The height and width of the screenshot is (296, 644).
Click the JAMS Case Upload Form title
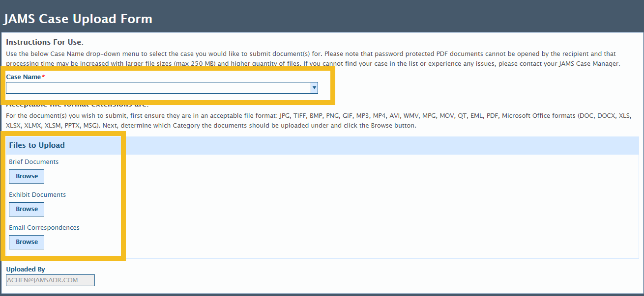[x=78, y=19]
